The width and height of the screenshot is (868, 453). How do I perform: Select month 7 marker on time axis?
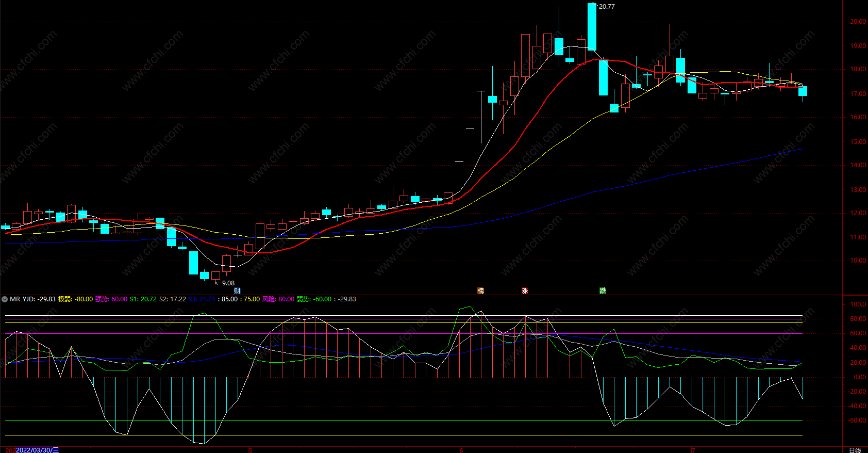(x=693, y=450)
